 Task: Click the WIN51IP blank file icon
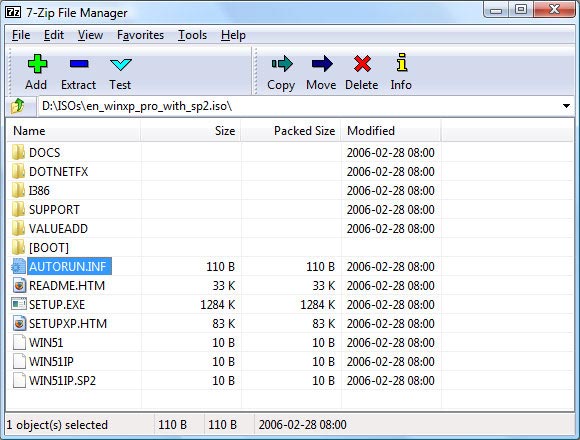click(x=19, y=361)
